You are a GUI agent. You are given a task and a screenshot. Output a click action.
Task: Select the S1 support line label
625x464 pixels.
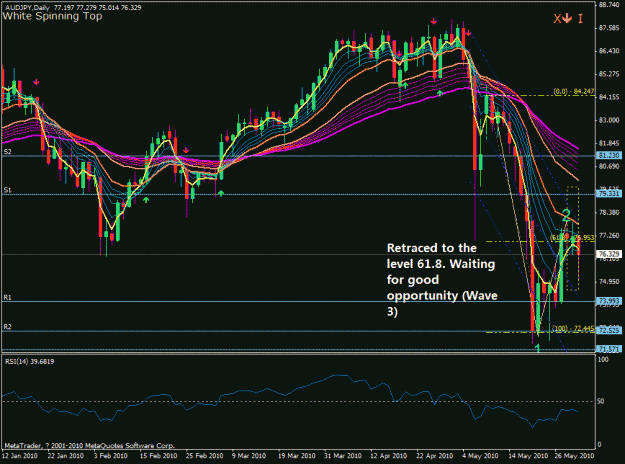tap(8, 190)
